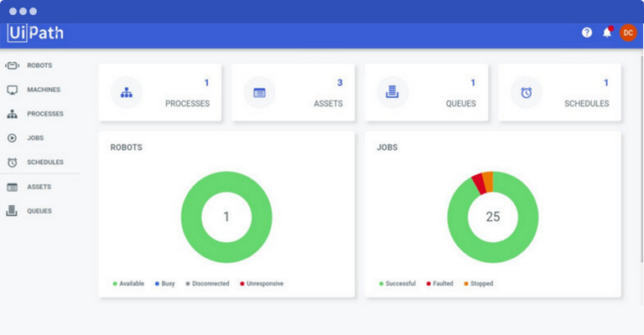Click the red Faulted segment in Jobs chart
Image resolution: width=644 pixels, height=335 pixels.
click(479, 183)
